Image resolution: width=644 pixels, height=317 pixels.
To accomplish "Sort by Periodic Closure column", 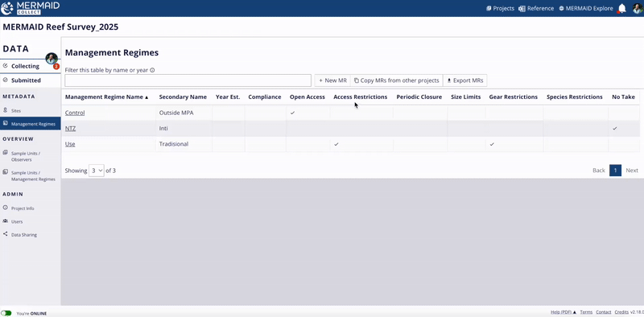I will pyautogui.click(x=419, y=97).
